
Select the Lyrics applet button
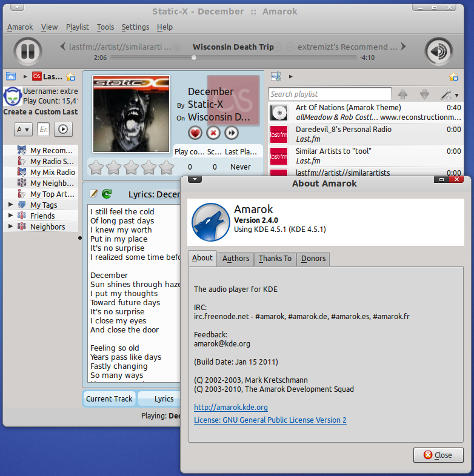click(159, 398)
